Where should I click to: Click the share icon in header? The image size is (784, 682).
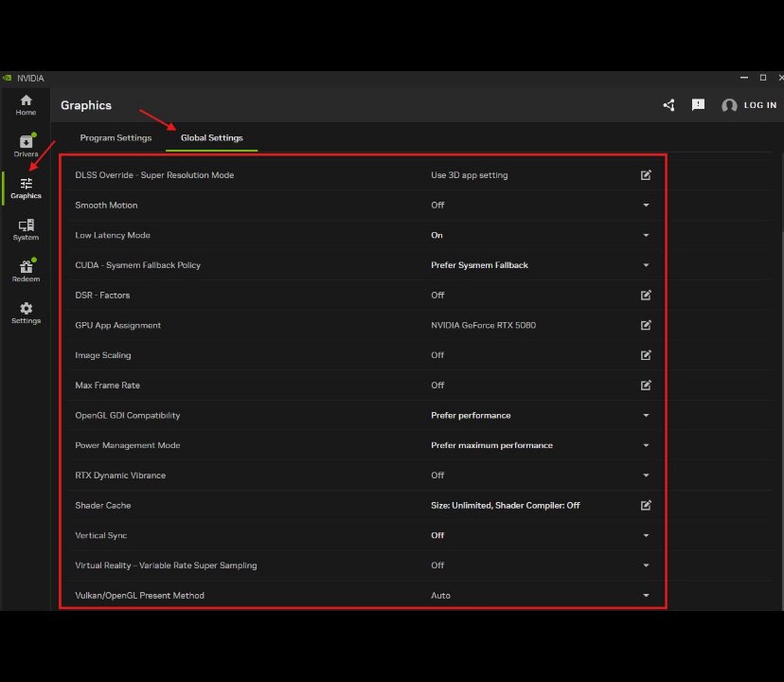[x=668, y=105]
